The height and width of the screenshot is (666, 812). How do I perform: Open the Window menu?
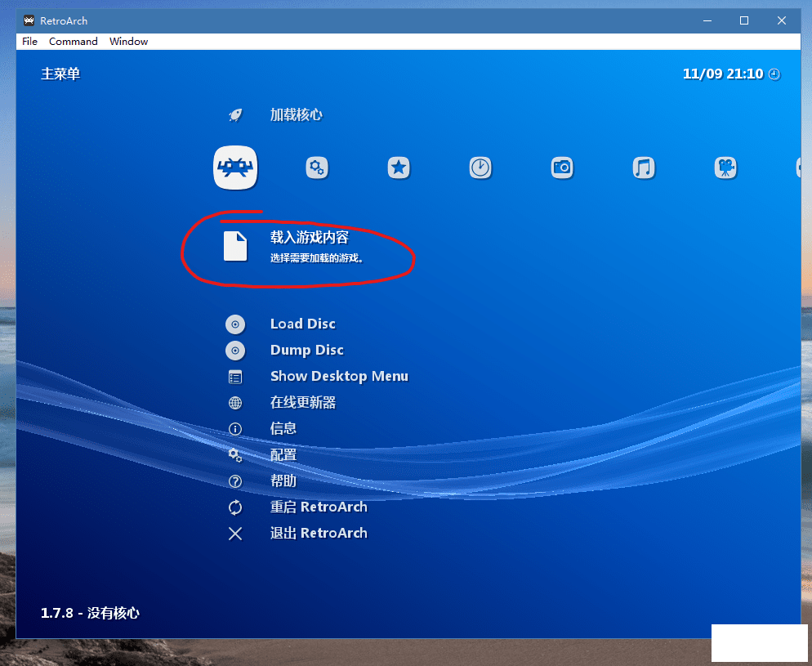coord(128,42)
